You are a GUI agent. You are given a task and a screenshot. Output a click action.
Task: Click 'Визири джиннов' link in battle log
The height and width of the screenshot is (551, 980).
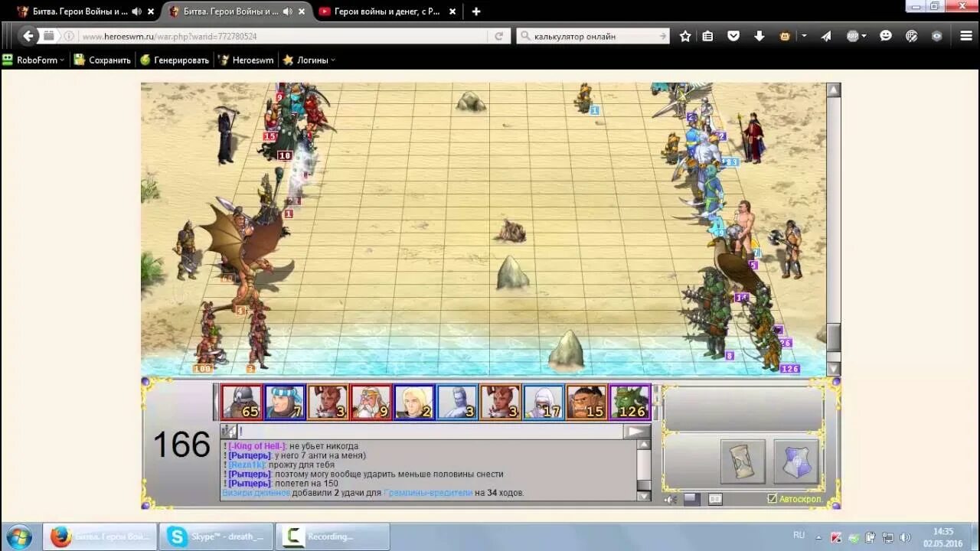pyautogui.click(x=256, y=493)
